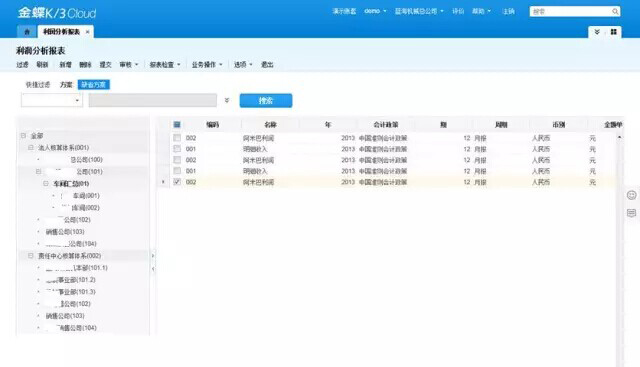The height and width of the screenshot is (367, 640).
Task: Click the 编码 column header
Action: pyautogui.click(x=213, y=125)
